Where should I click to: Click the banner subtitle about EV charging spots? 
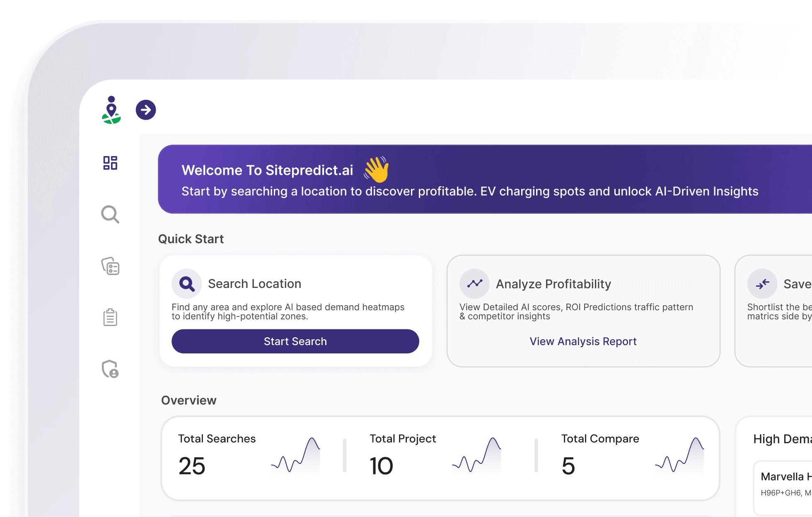(470, 191)
